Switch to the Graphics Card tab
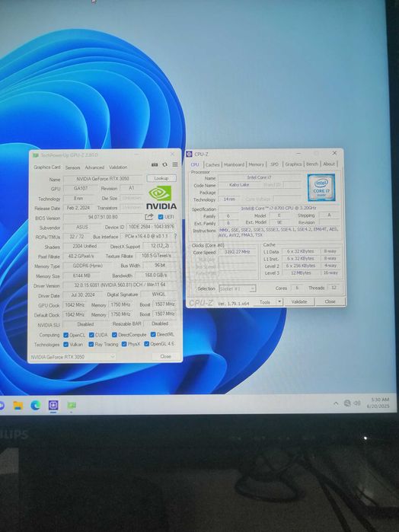The image size is (399, 532). click(47, 167)
